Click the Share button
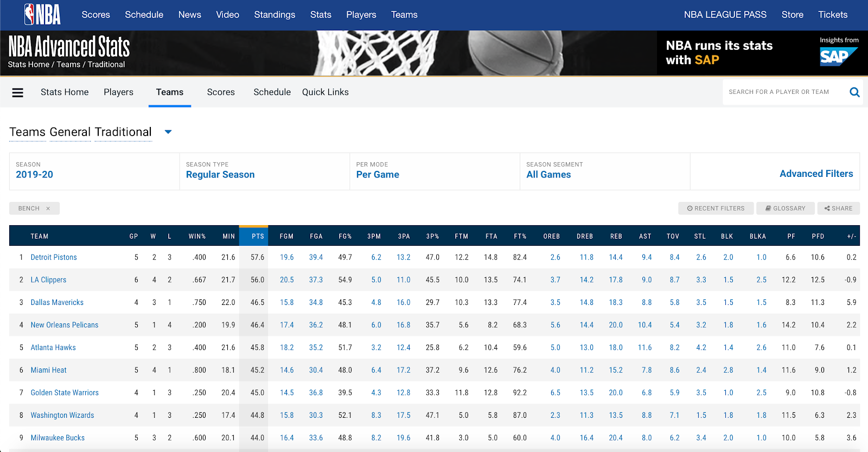This screenshot has height=452, width=868. coord(838,208)
